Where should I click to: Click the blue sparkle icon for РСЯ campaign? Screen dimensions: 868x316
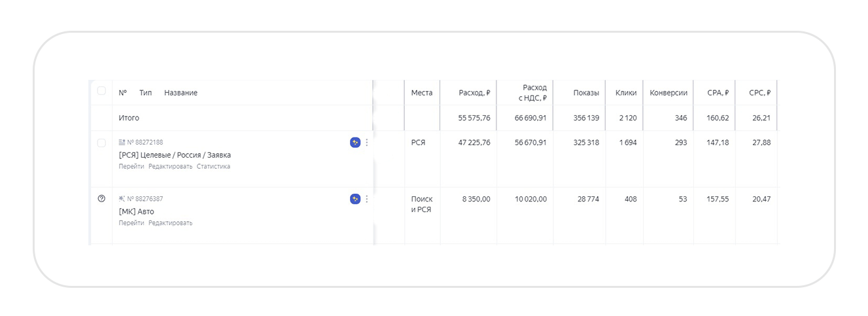point(355,143)
